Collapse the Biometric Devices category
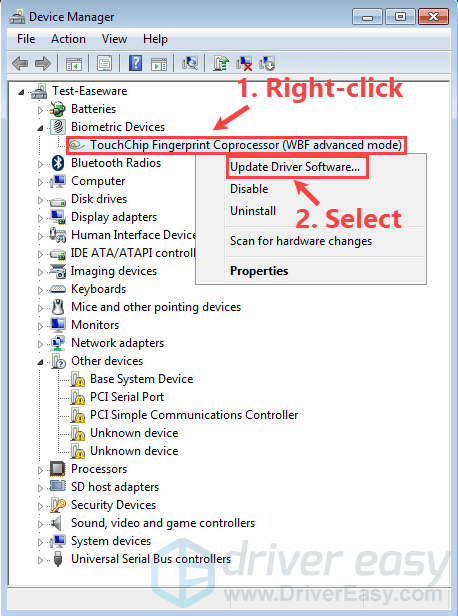Screen dimensions: 458x616 tap(40, 128)
